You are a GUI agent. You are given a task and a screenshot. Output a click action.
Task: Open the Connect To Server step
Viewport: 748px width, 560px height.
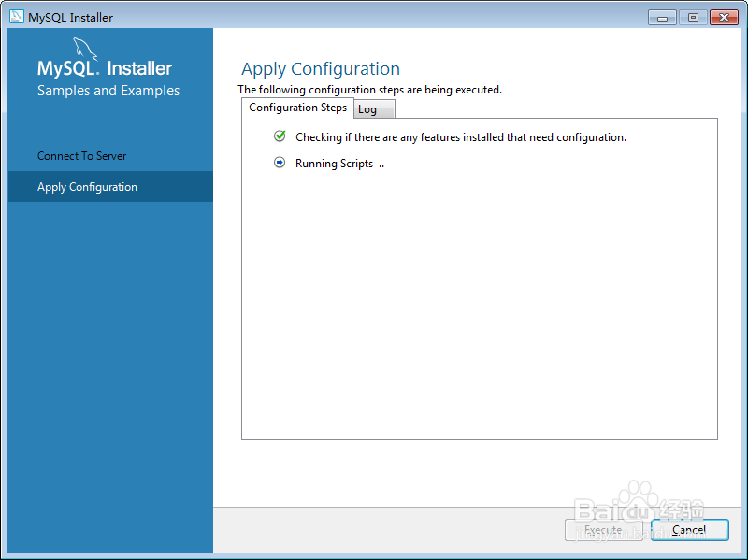[110, 156]
